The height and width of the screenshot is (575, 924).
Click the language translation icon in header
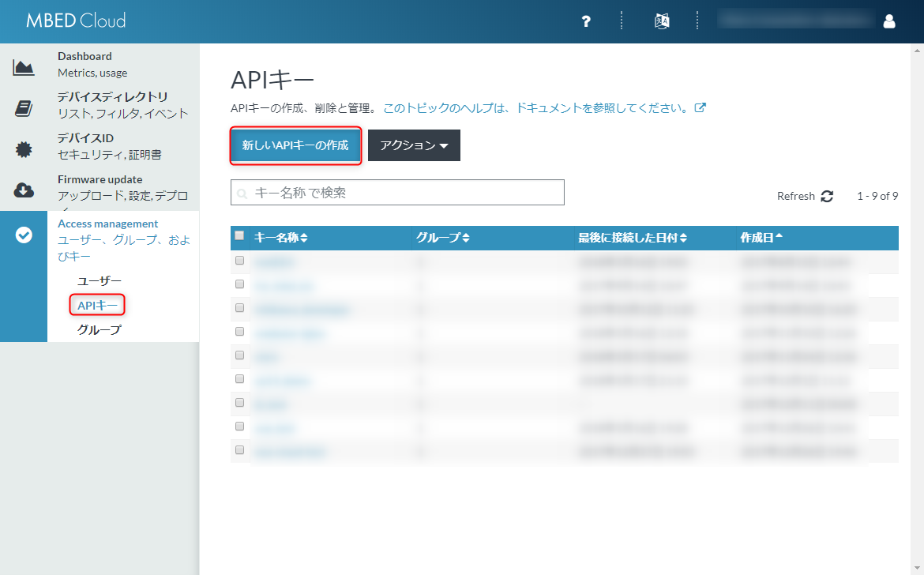[662, 21]
